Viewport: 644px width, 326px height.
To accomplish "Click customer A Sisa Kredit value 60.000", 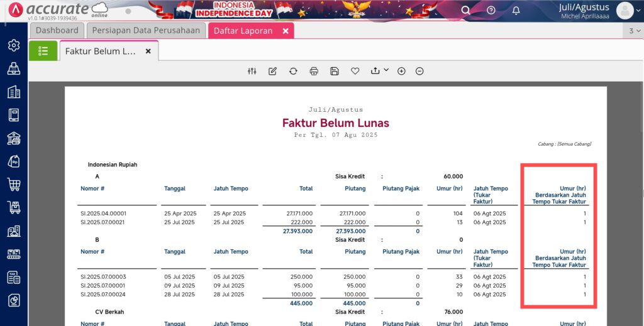I will tap(453, 177).
